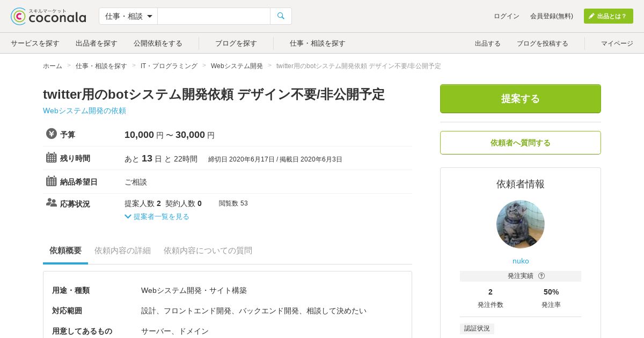Click the search magnifier button
The height and width of the screenshot is (338, 644).
click(x=281, y=16)
